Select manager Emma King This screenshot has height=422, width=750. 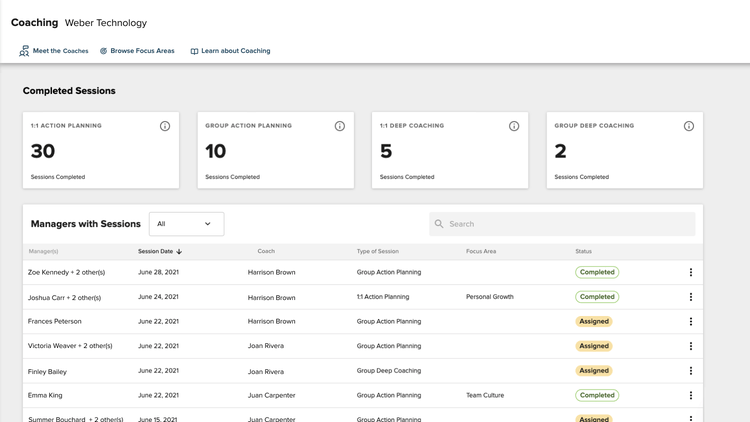(45, 395)
